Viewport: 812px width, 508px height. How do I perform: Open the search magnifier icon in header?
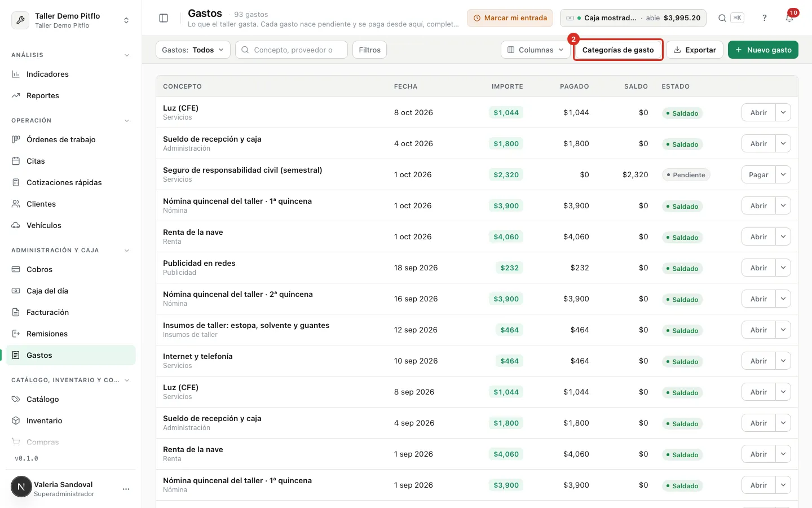pyautogui.click(x=722, y=18)
